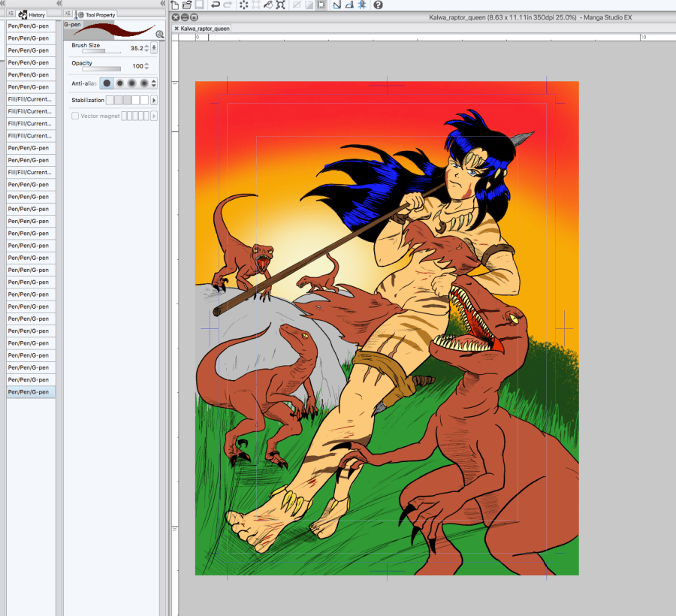Click the Redo arrow icon
This screenshot has width=676, height=616.
[x=228, y=5]
